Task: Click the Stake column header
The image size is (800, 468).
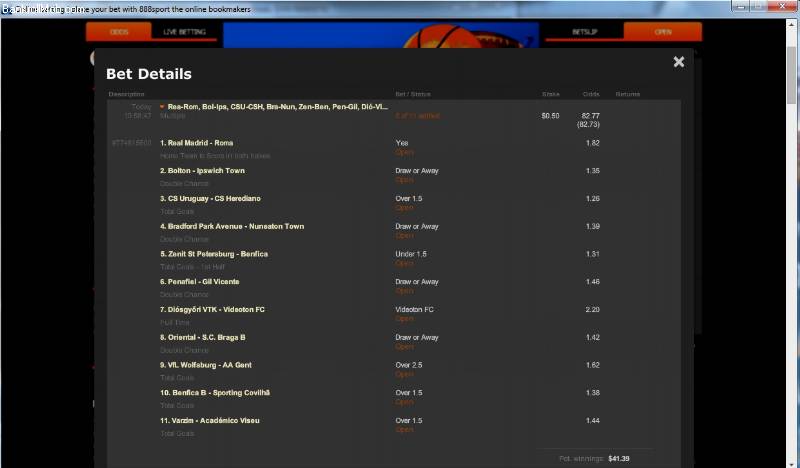Action: pyautogui.click(x=551, y=94)
